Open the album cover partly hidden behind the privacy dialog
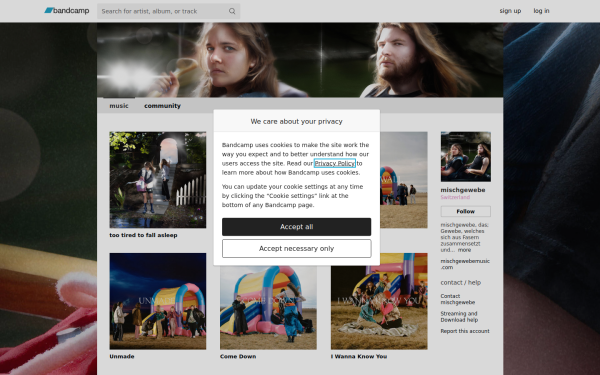Viewport: 600px width, 375px height. (404, 180)
